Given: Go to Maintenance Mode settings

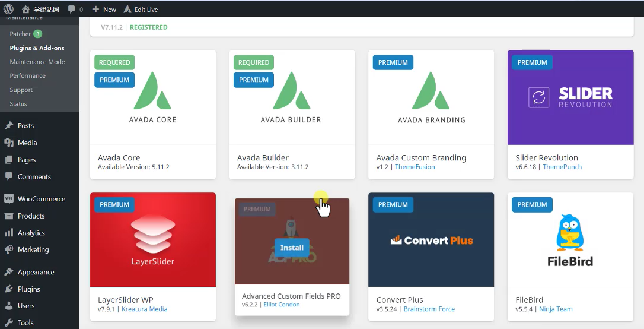Looking at the screenshot, I should [x=37, y=62].
